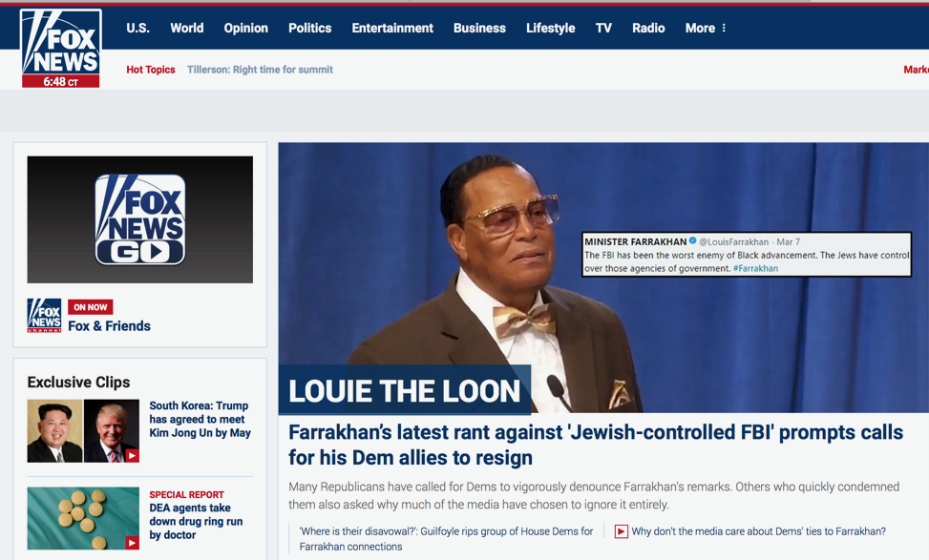Open Guilfoyle 'Where is their disavowal' link
This screenshot has height=560, width=929.
pos(446,539)
